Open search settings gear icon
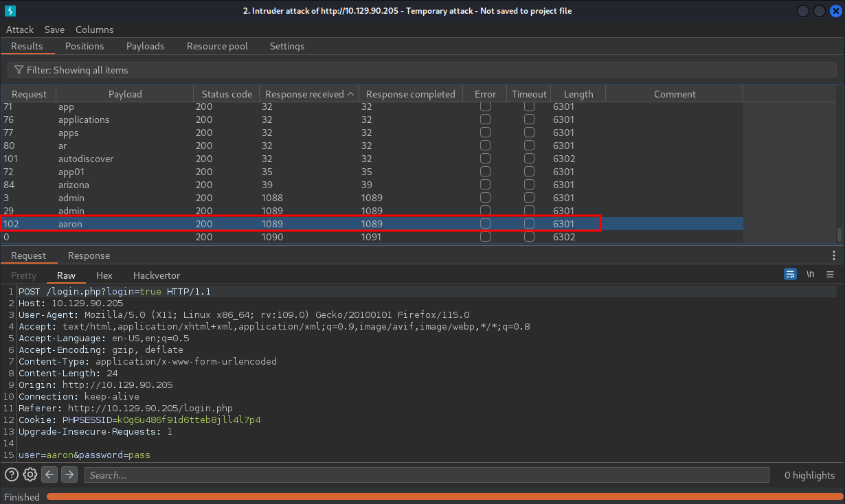 30,474
